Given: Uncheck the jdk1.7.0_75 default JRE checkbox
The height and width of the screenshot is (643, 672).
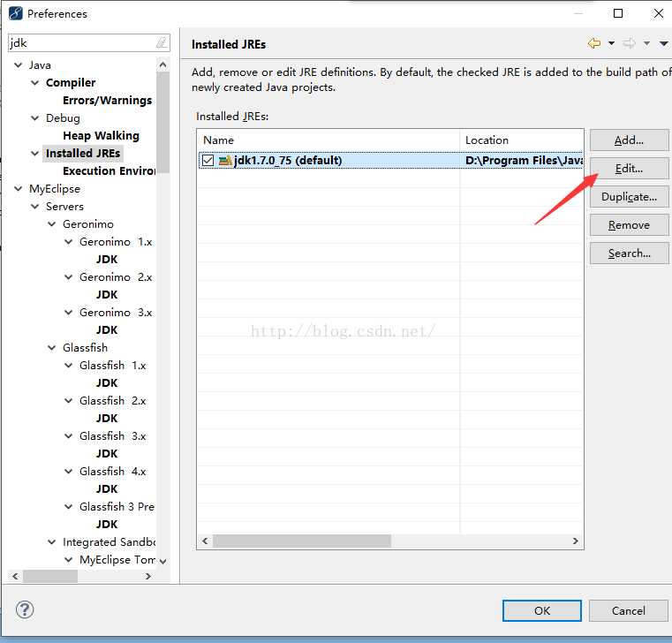Looking at the screenshot, I should coord(208,161).
